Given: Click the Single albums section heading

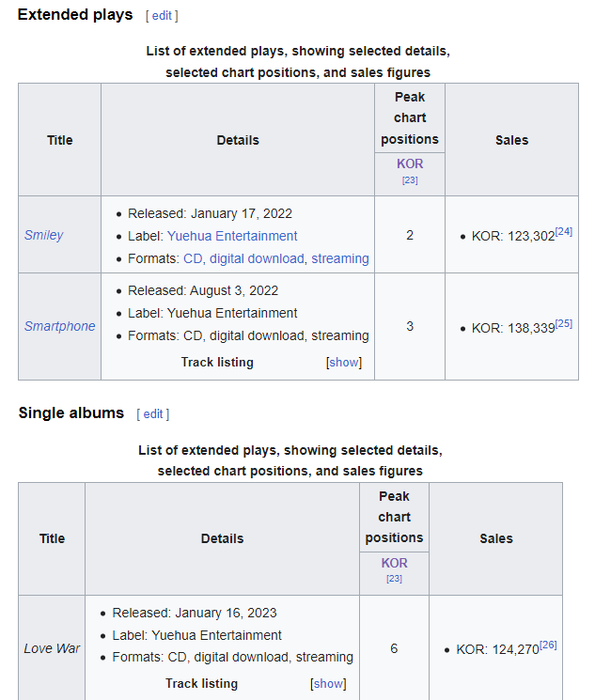Looking at the screenshot, I should [70, 413].
